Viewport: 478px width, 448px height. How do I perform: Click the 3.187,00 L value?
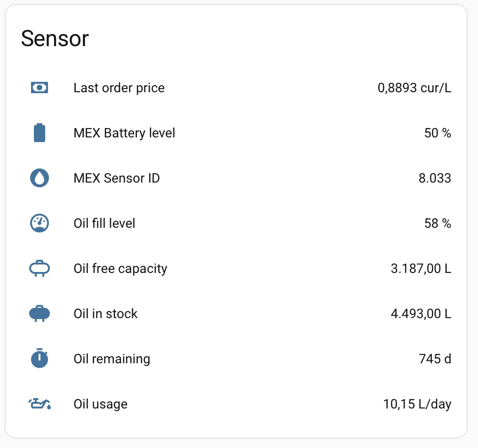pos(421,268)
